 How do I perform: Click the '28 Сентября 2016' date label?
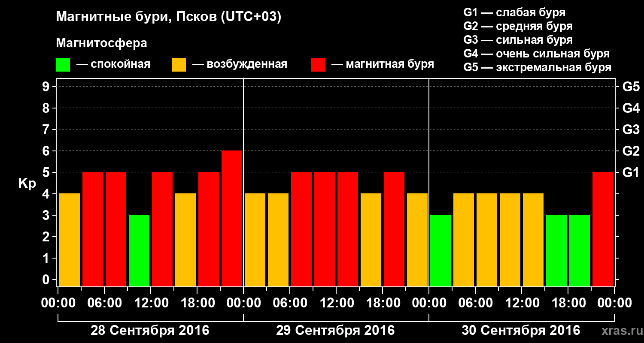(150, 331)
